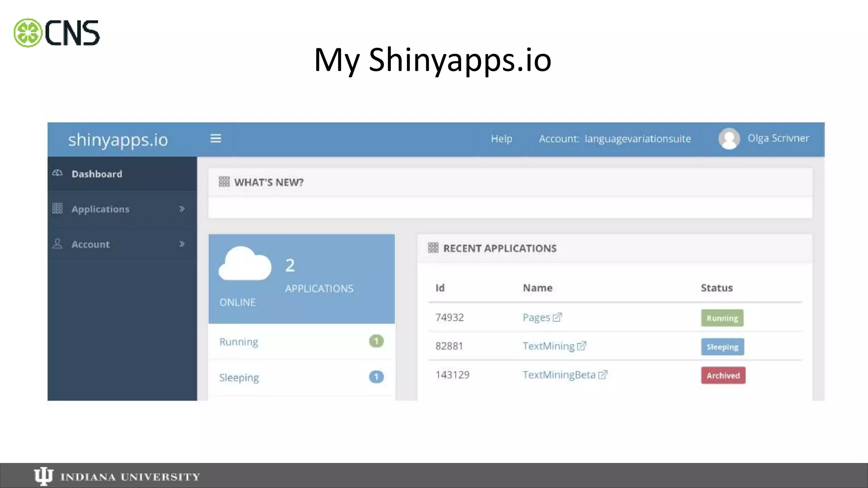The image size is (868, 488).
Task: Expand the Account sidebar chevron
Action: click(x=182, y=244)
